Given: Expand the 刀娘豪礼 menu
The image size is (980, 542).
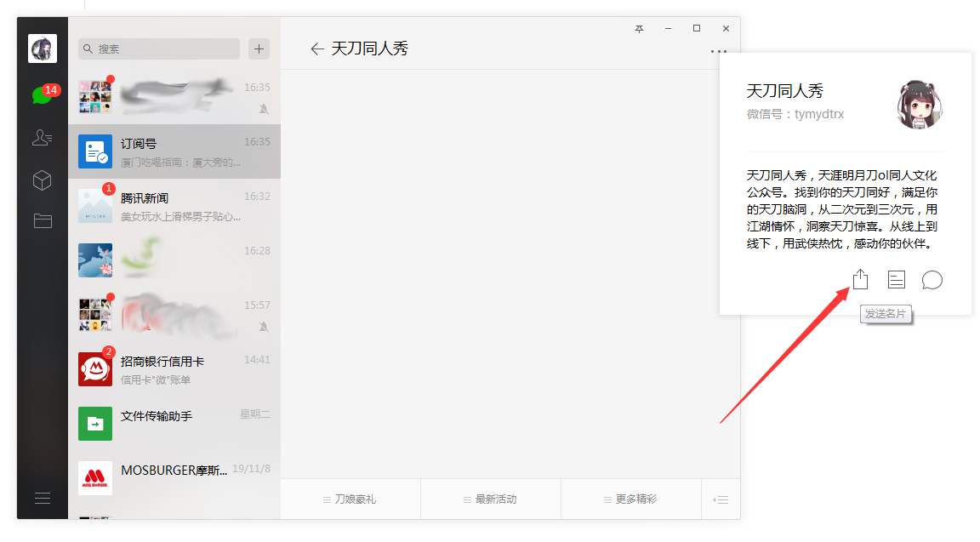Looking at the screenshot, I should coord(350,499).
